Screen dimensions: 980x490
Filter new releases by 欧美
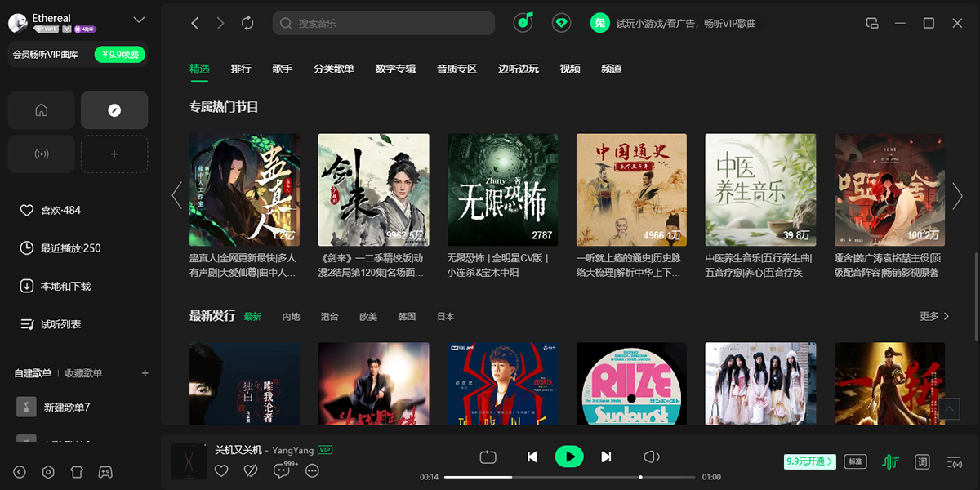coord(368,317)
